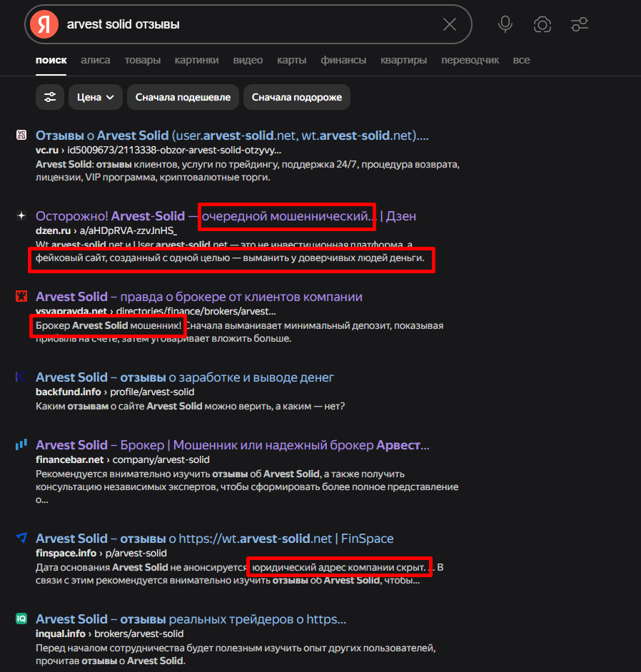Open the vc.ru Arvest Solid review
The image size is (641, 672).
click(x=232, y=136)
